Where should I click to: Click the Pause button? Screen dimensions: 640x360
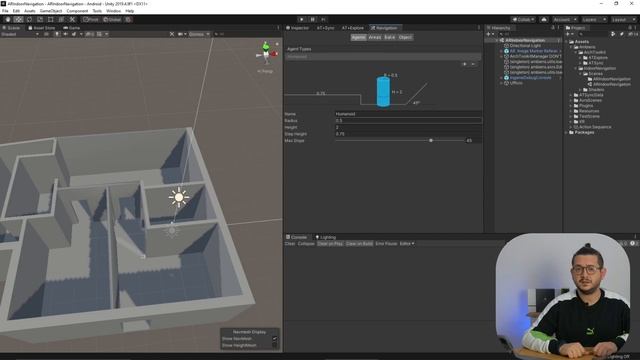coord(313,19)
